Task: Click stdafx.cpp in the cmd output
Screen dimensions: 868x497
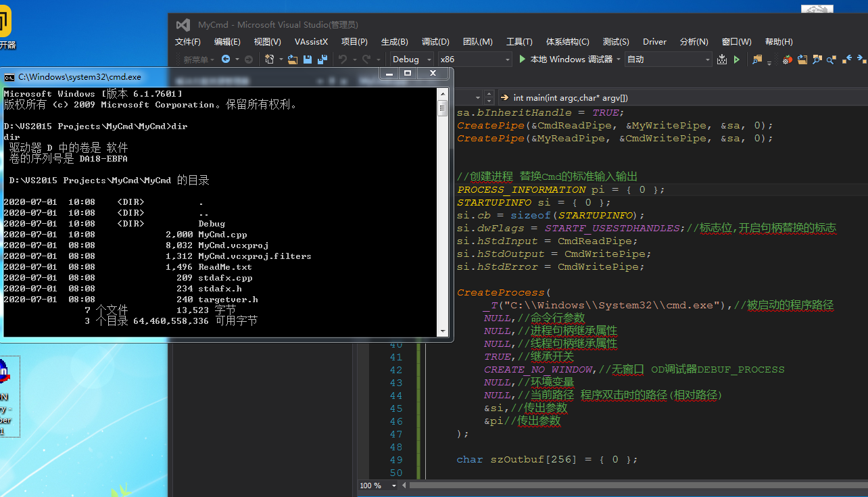Action: (225, 278)
